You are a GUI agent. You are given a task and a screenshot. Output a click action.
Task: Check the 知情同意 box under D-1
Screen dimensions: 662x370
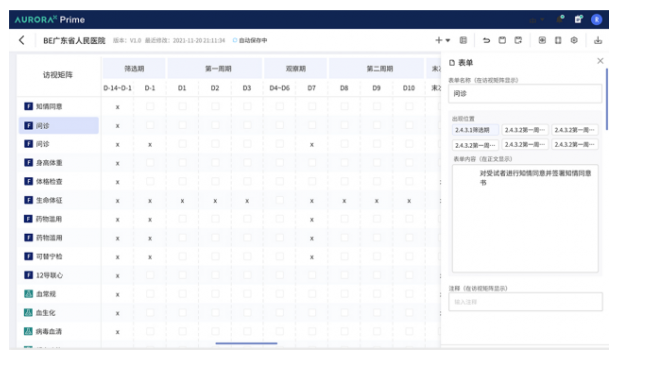(x=150, y=106)
